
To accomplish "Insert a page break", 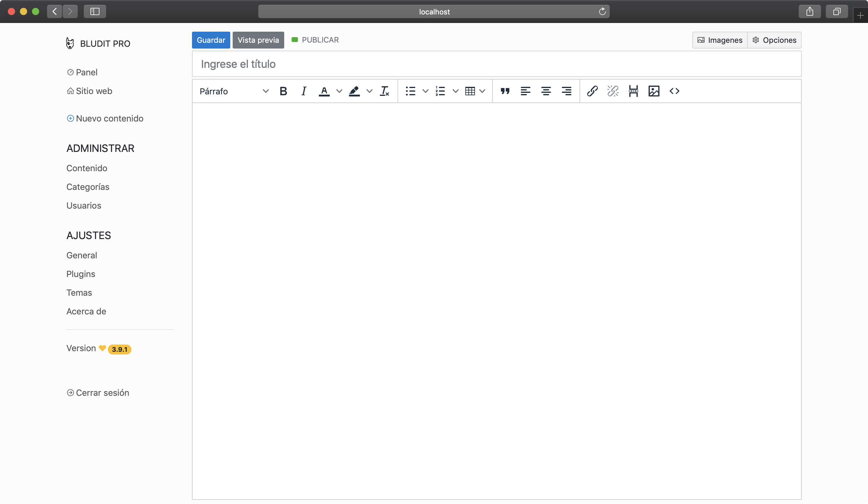I will [x=633, y=91].
